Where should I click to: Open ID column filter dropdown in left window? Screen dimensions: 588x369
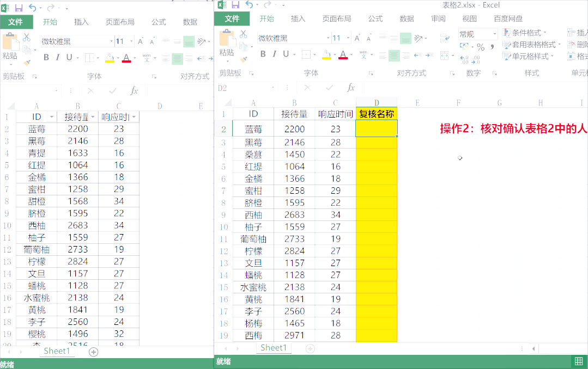[x=52, y=117]
